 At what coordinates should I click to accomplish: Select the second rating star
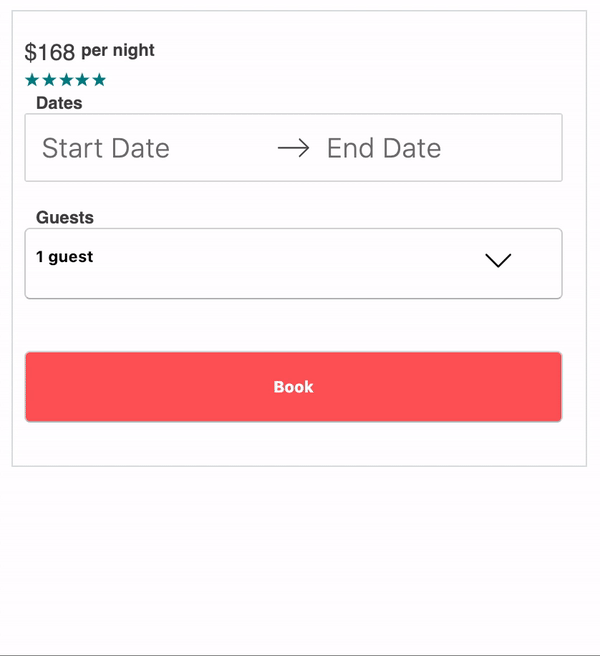[49, 80]
